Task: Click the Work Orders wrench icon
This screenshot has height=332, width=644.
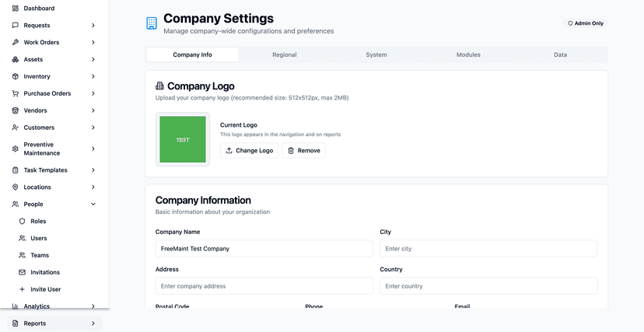Action: [16, 42]
